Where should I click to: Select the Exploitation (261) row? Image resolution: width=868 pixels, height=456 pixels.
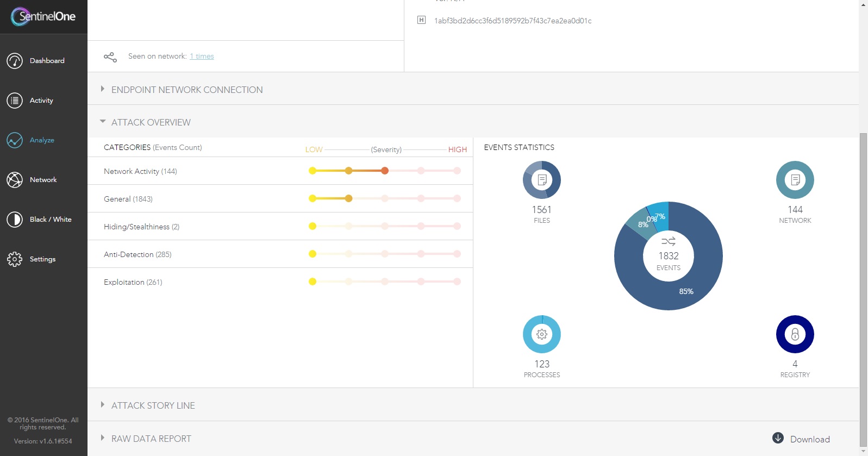(x=280, y=282)
